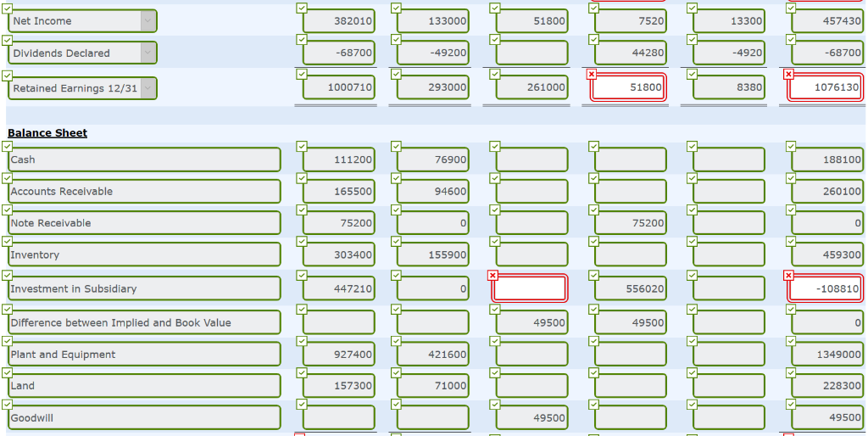This screenshot has height=436, width=868.
Task: Select the Note Receivable label field
Action: click(x=144, y=223)
